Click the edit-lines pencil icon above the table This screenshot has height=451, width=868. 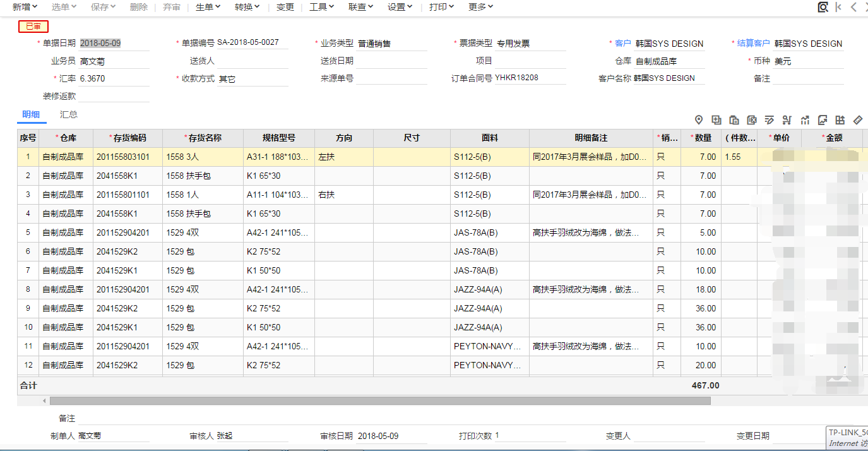click(x=770, y=120)
